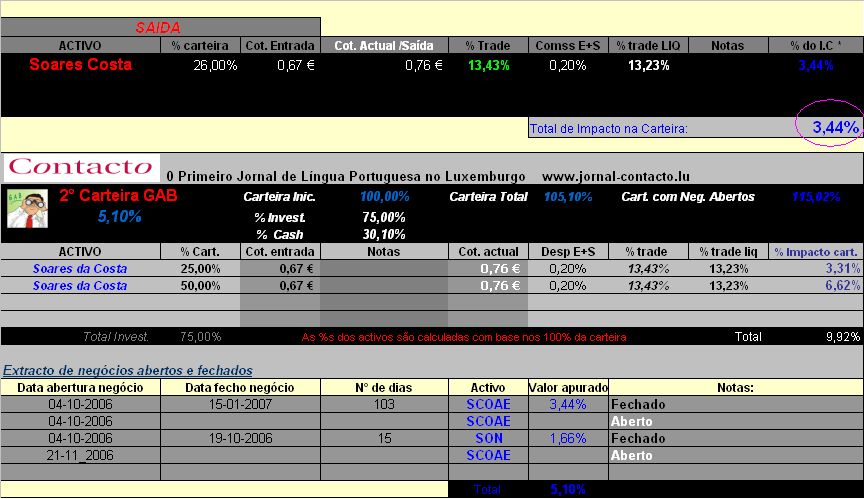
Task: Select the '% trade LIQ' column header
Action: [x=649, y=45]
